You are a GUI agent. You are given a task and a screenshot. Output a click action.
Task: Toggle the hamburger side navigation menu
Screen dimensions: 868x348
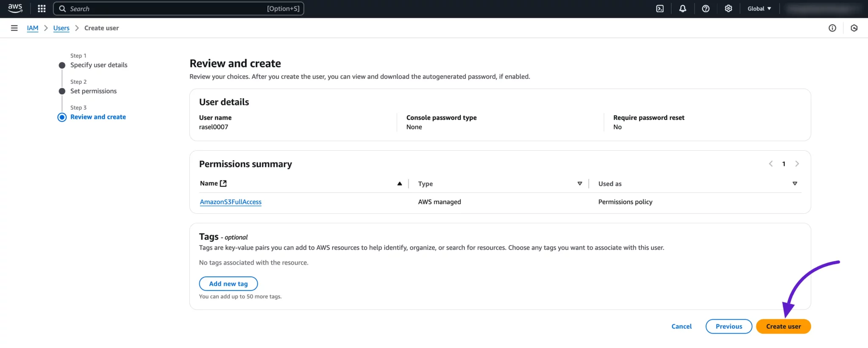[14, 28]
